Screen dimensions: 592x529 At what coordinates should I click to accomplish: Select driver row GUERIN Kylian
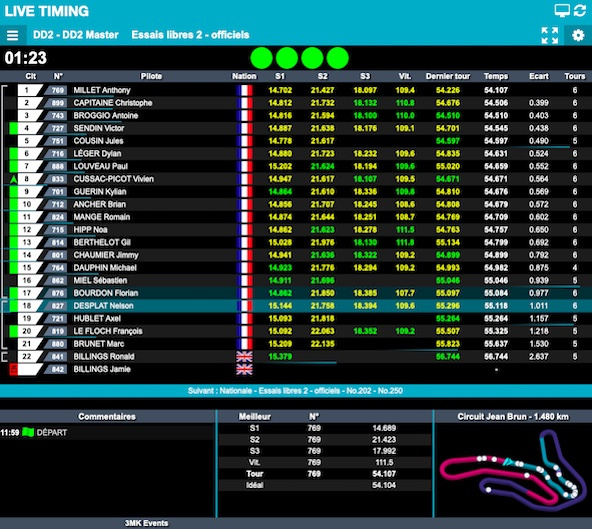pos(296,192)
